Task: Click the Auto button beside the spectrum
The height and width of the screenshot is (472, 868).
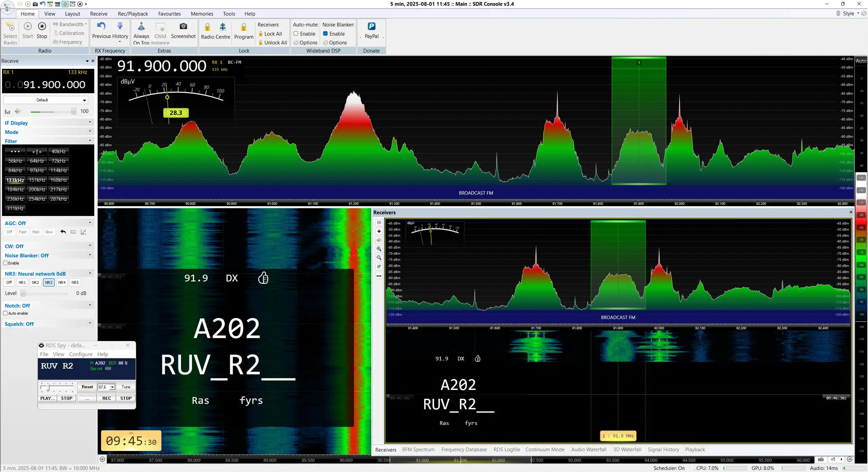Action: tap(861, 61)
